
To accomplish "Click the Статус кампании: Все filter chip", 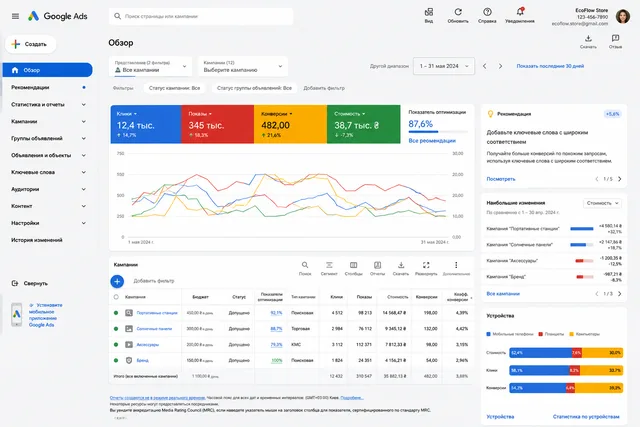I will pos(174,88).
